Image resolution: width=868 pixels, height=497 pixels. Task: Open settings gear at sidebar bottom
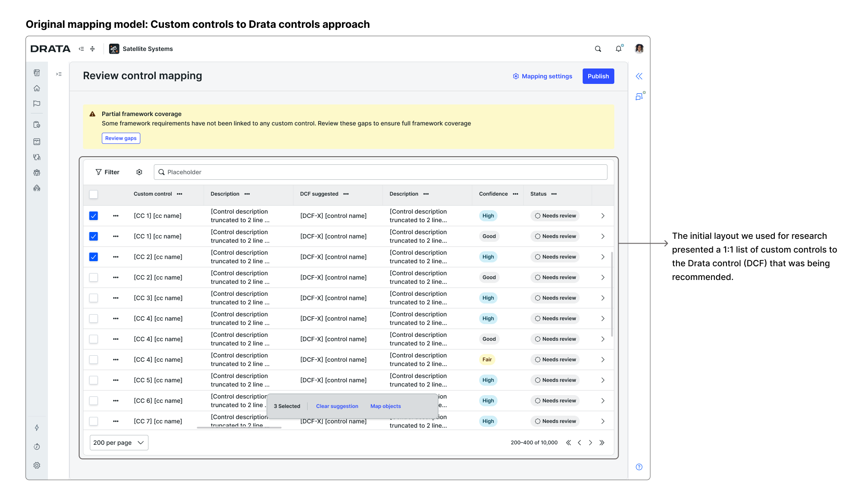37,465
